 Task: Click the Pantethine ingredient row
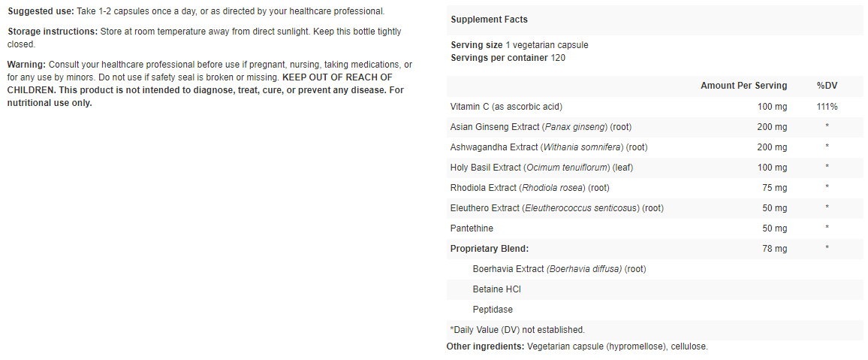pyautogui.click(x=472, y=228)
